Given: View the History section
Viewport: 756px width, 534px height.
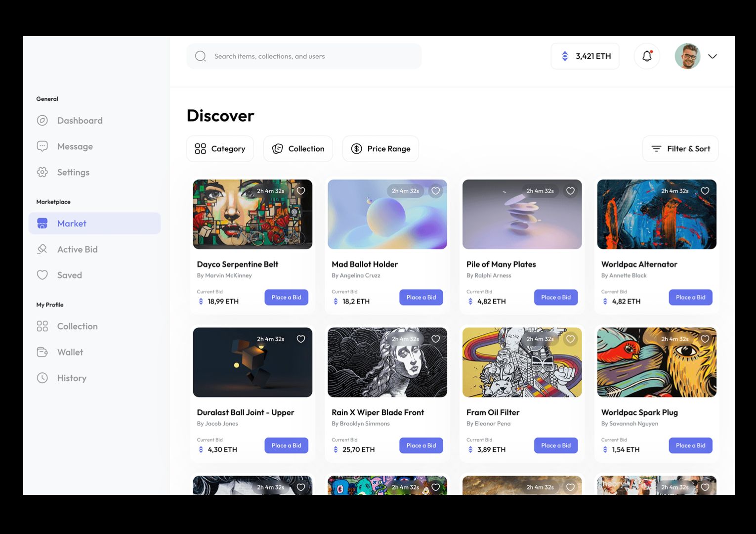Looking at the screenshot, I should 72,378.
